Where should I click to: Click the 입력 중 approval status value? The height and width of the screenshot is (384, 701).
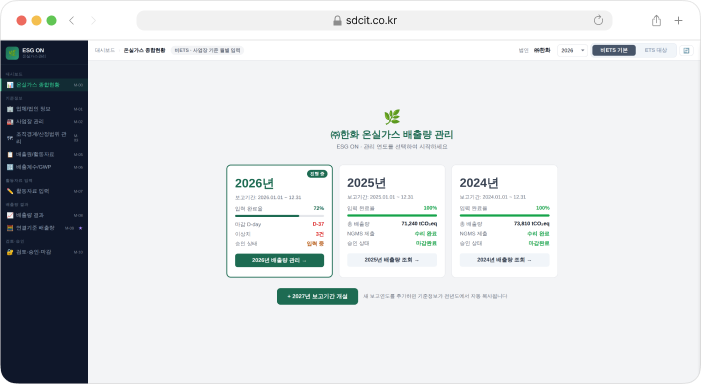coord(315,244)
